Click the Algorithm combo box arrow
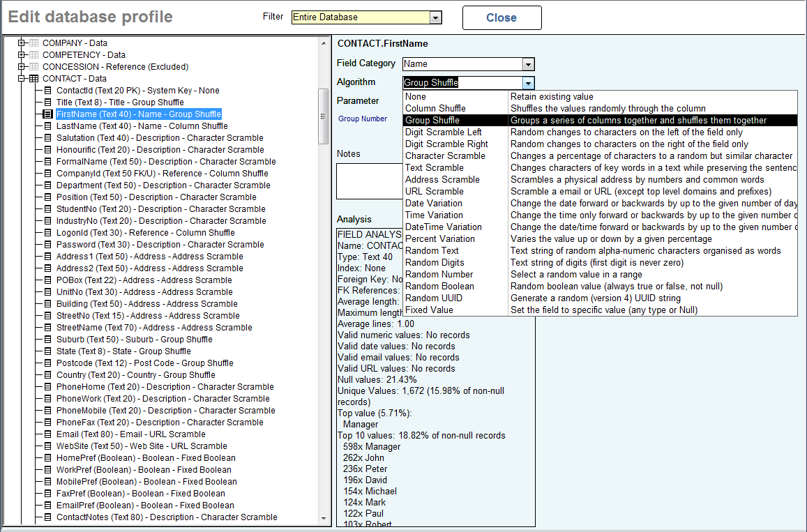The height and width of the screenshot is (532, 807). pyautogui.click(x=528, y=83)
